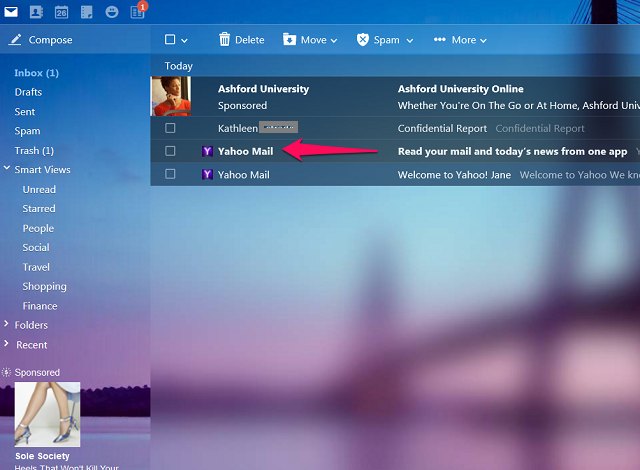Viewport: 640px width, 470px height.
Task: Open the Drafts folder
Action: pyautogui.click(x=28, y=92)
